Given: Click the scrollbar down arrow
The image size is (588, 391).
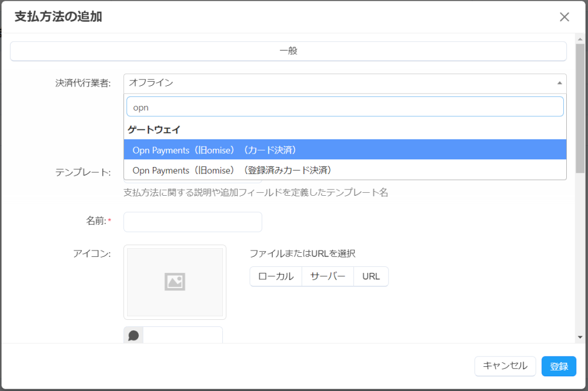Looking at the screenshot, I should coord(580,337).
